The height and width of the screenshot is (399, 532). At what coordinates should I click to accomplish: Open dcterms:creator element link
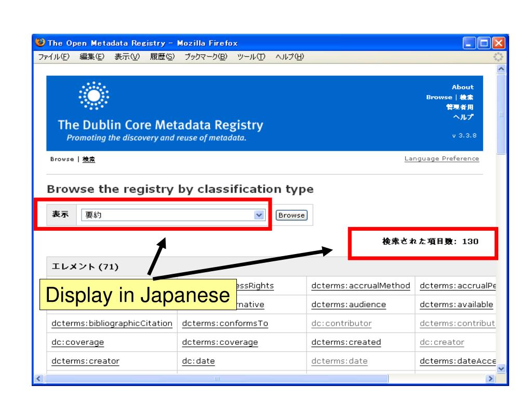tap(86, 361)
